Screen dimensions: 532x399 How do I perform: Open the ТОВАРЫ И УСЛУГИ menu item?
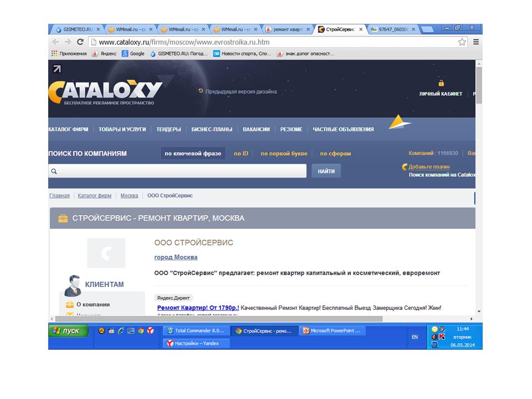click(x=122, y=129)
